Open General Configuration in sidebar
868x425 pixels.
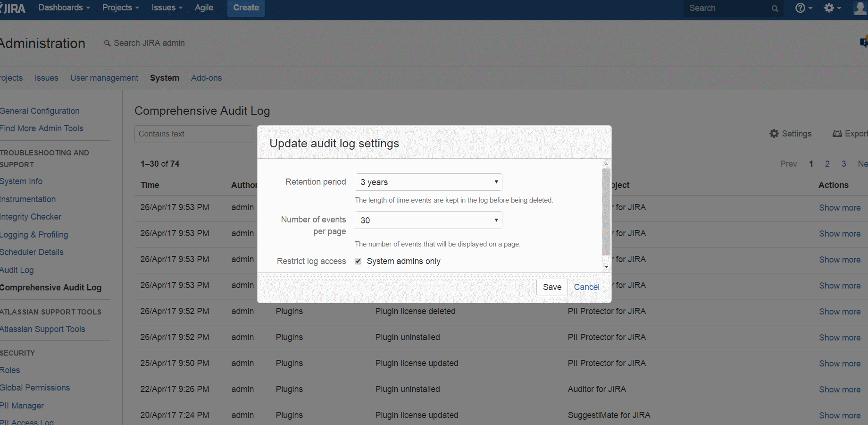[x=40, y=111]
